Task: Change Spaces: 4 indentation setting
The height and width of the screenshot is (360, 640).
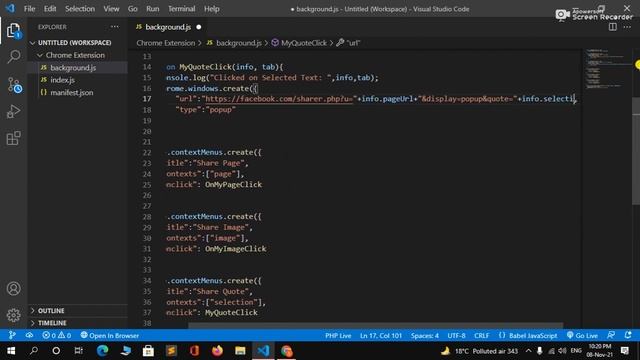Action: pyautogui.click(x=424, y=335)
